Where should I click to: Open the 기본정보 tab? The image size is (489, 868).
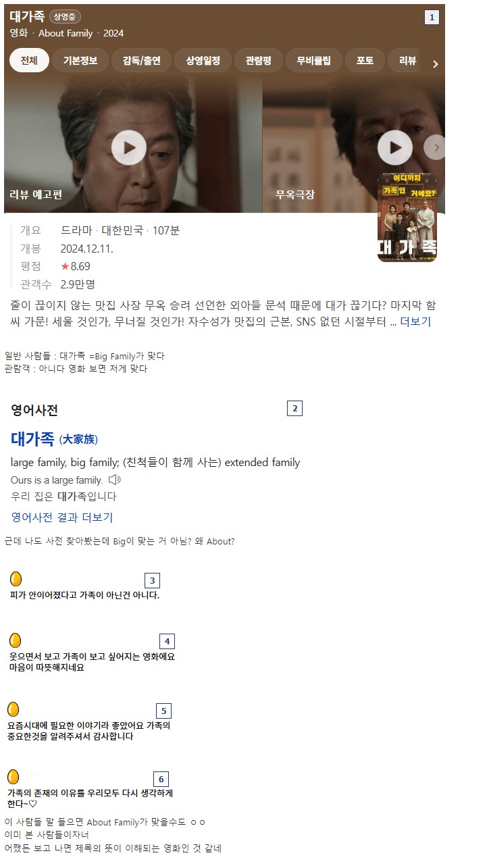[80, 60]
